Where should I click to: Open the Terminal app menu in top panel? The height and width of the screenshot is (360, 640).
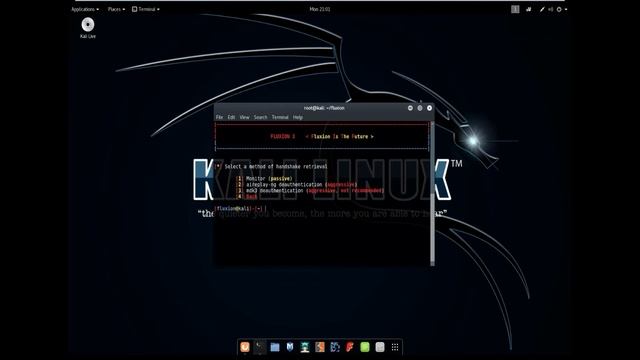(146, 9)
